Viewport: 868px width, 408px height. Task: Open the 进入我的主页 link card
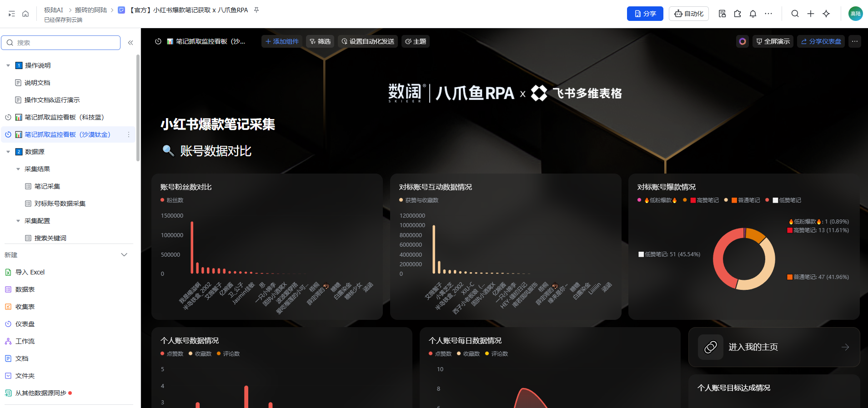tap(774, 347)
